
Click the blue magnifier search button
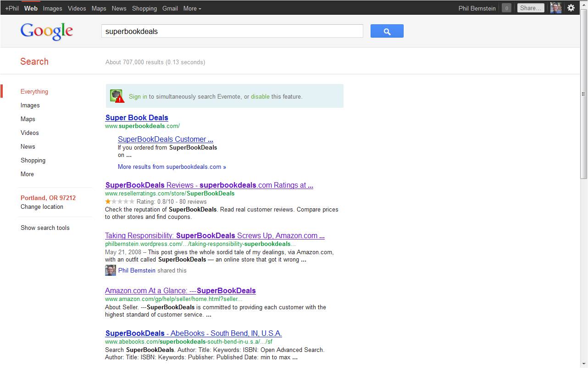pyautogui.click(x=387, y=31)
